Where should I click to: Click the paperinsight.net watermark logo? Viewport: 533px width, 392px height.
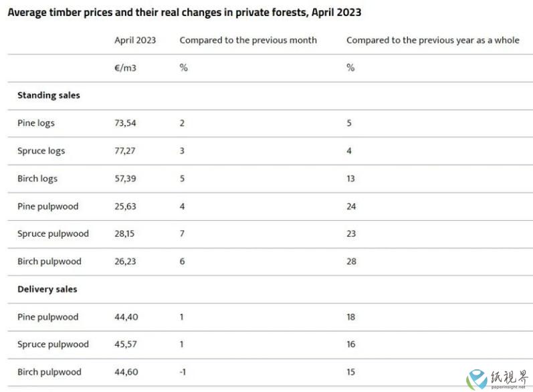point(498,379)
